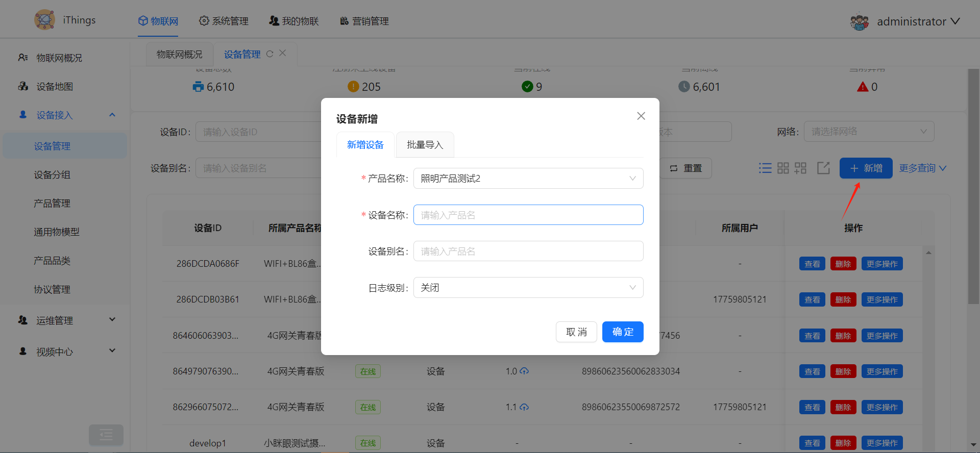Close the 设备新增 dialog with the X icon

click(641, 116)
